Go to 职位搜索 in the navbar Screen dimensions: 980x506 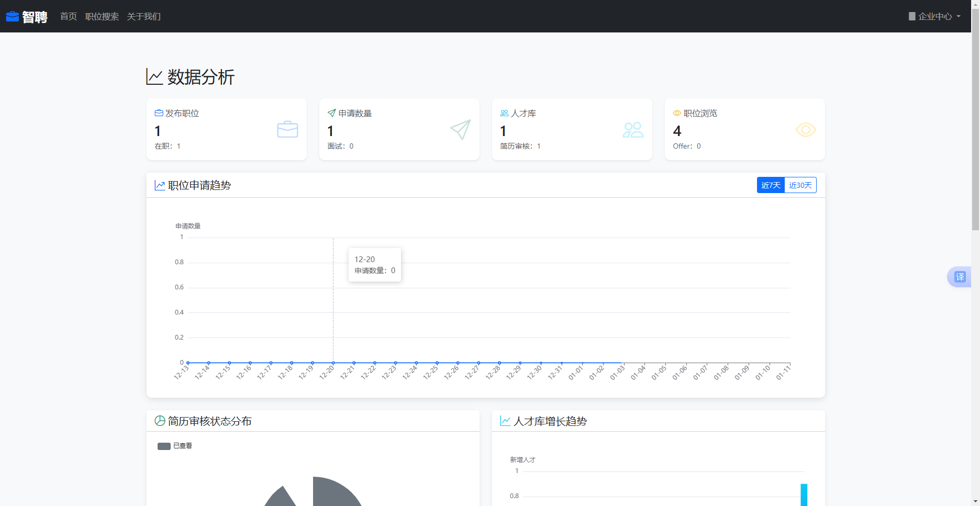click(x=102, y=17)
